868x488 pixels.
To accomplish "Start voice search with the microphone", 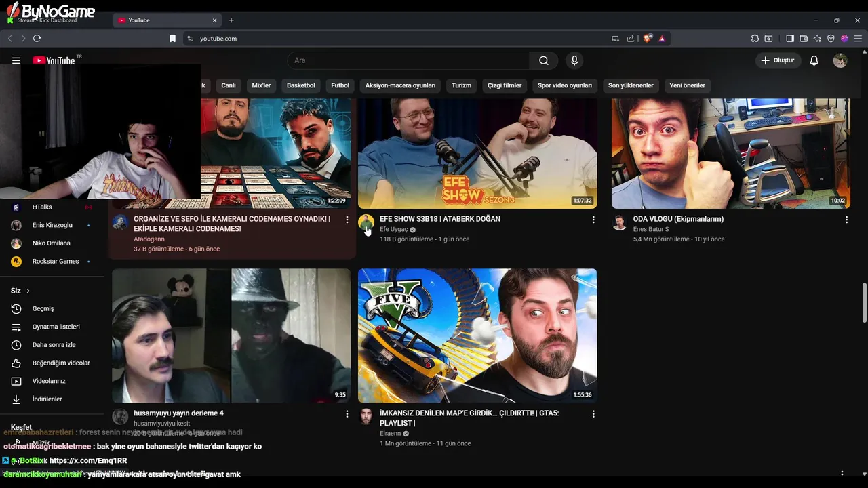I will (x=574, y=60).
